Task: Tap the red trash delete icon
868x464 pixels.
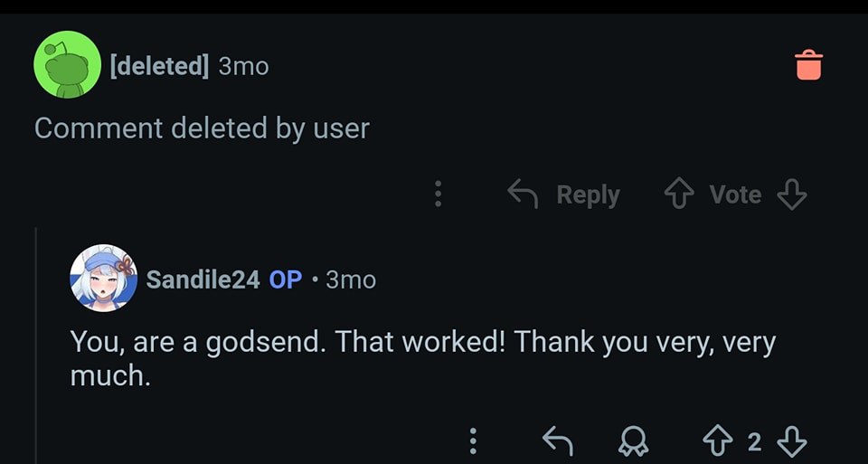Action: point(808,64)
